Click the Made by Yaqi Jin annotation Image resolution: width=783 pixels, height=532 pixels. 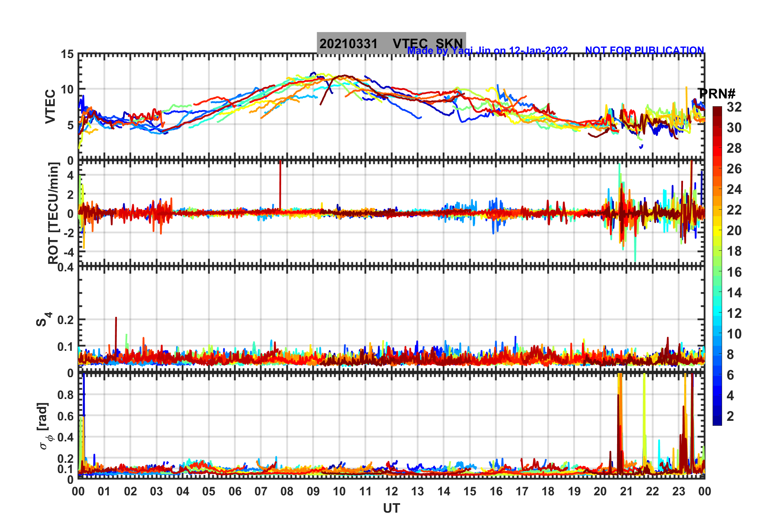pyautogui.click(x=487, y=51)
